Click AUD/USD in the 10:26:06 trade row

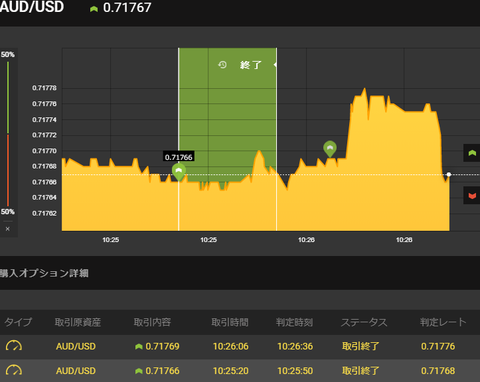(x=76, y=346)
